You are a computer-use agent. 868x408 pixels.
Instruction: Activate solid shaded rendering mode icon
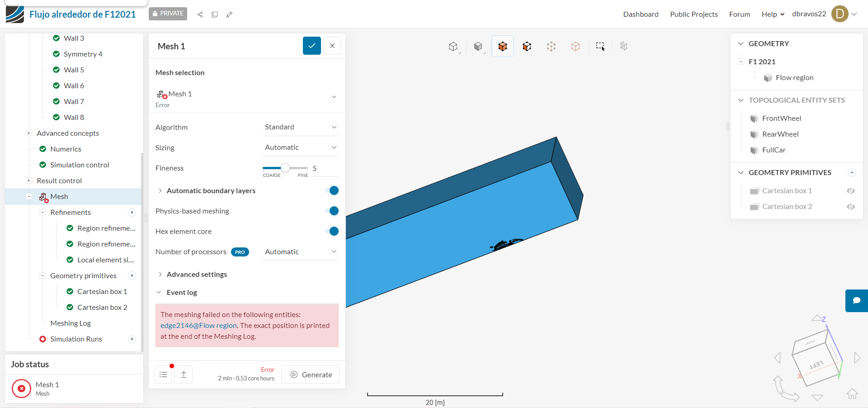tap(478, 46)
